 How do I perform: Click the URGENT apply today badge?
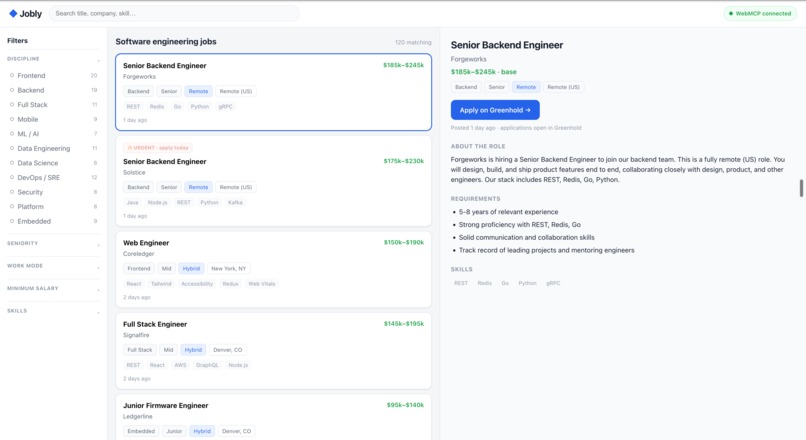(x=158, y=148)
